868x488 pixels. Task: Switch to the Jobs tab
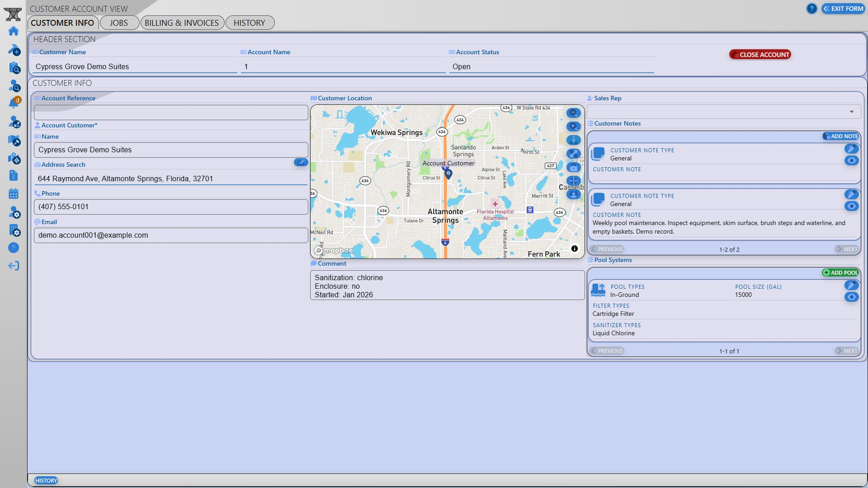click(x=119, y=23)
